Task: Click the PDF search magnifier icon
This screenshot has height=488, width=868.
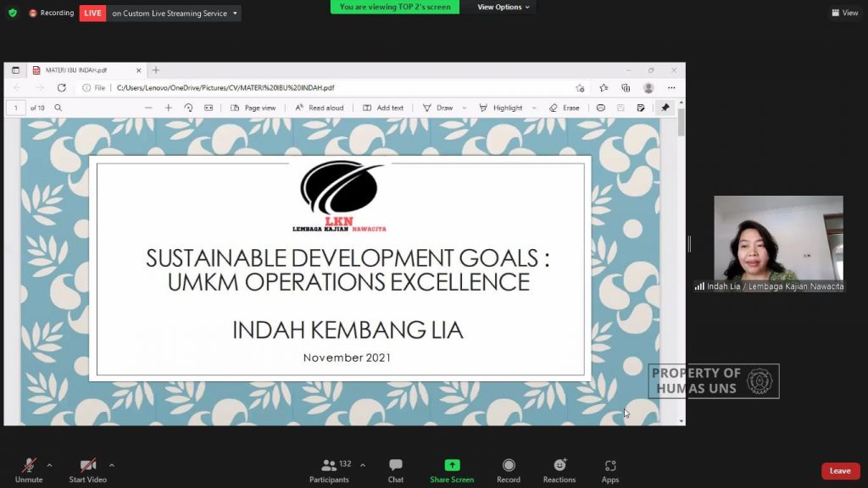Action: coord(58,108)
